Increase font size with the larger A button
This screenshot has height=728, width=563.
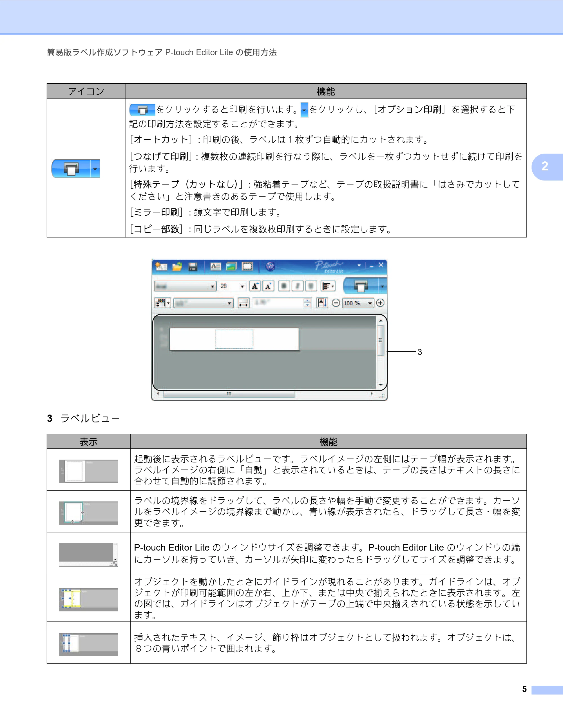point(255,286)
